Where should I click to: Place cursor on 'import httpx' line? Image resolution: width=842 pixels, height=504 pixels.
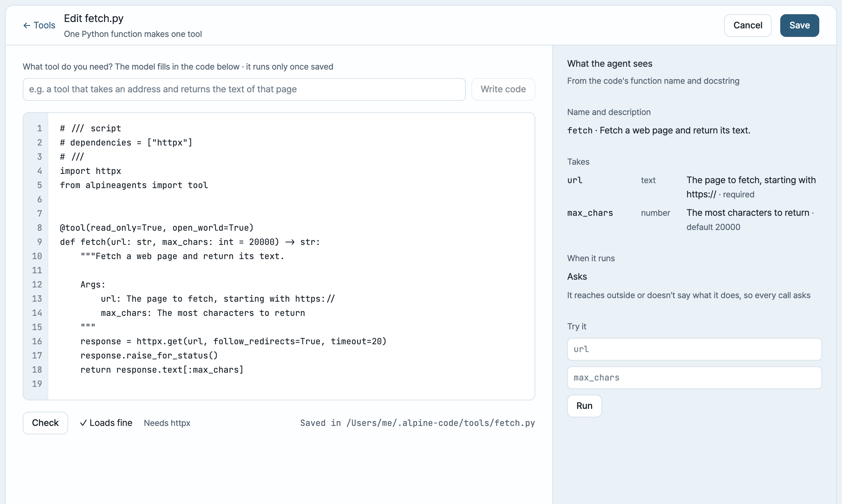pyautogui.click(x=91, y=171)
